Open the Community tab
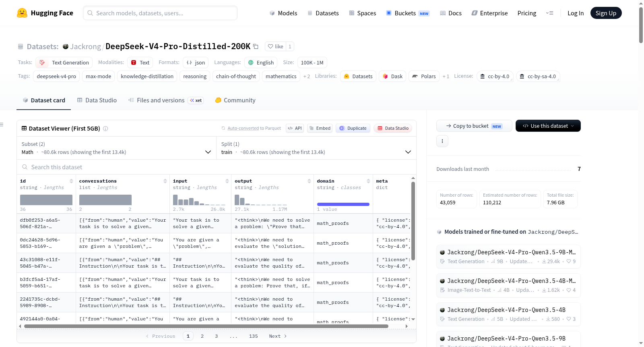Viewport: 644px width, 347px height. pos(235,100)
